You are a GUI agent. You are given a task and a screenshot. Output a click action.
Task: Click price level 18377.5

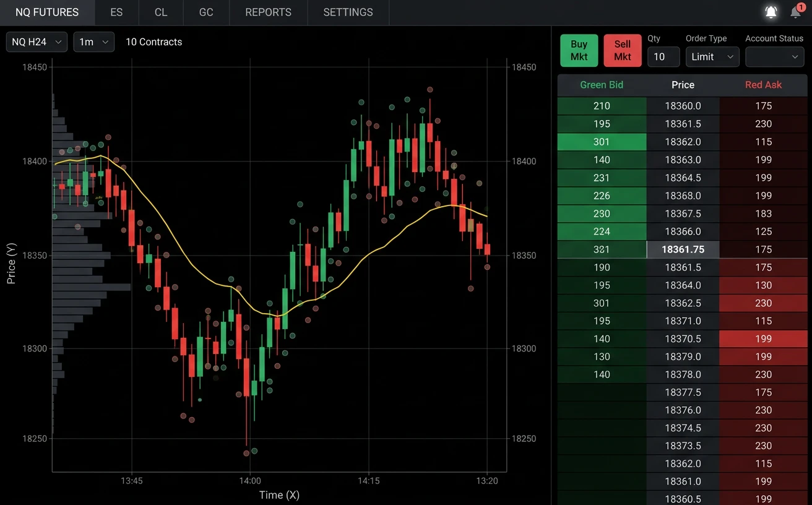[x=683, y=393]
